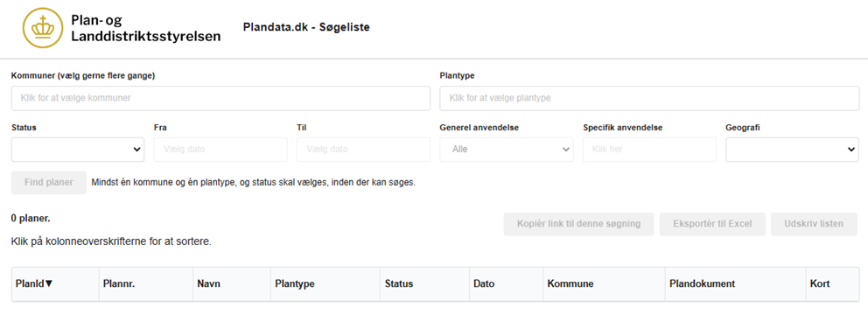Click the Plan- og Landdistriktsstyrelsen title
Image resolution: width=868 pixels, height=315 pixels.
[145, 28]
